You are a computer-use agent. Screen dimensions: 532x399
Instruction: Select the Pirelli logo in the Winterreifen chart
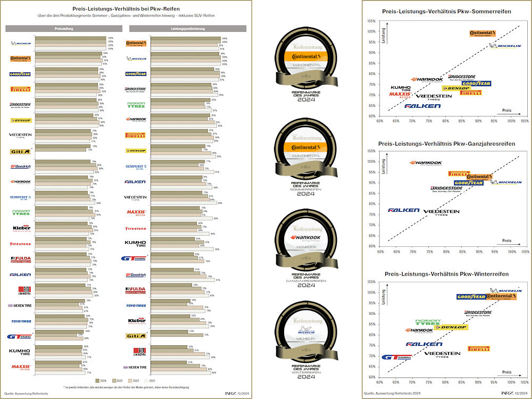479,349
